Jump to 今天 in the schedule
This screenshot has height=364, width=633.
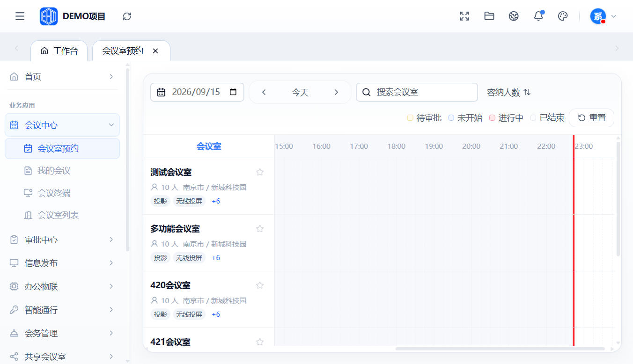point(300,92)
